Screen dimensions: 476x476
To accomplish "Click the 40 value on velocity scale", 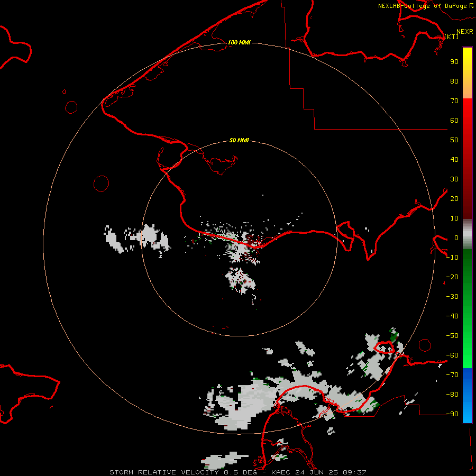I will click(x=454, y=160).
